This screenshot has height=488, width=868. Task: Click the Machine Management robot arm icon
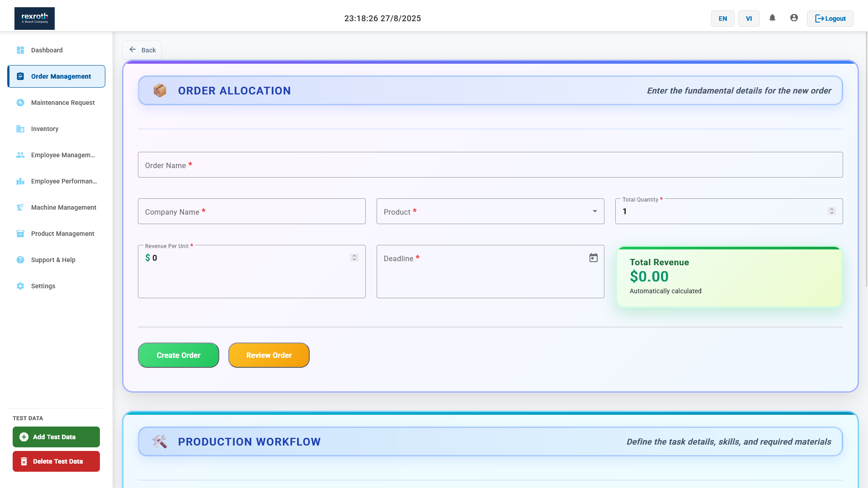pyautogui.click(x=20, y=207)
